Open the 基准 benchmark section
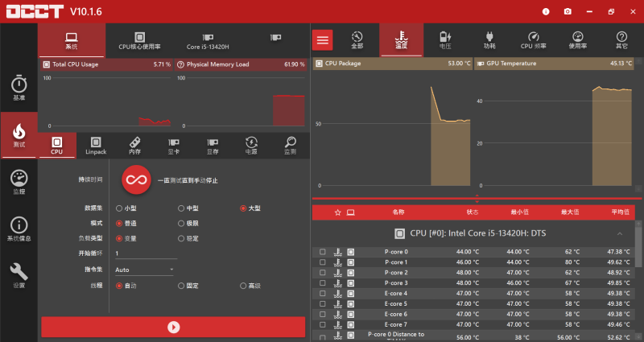Image resolution: width=644 pixels, height=342 pixels. pos(19,89)
